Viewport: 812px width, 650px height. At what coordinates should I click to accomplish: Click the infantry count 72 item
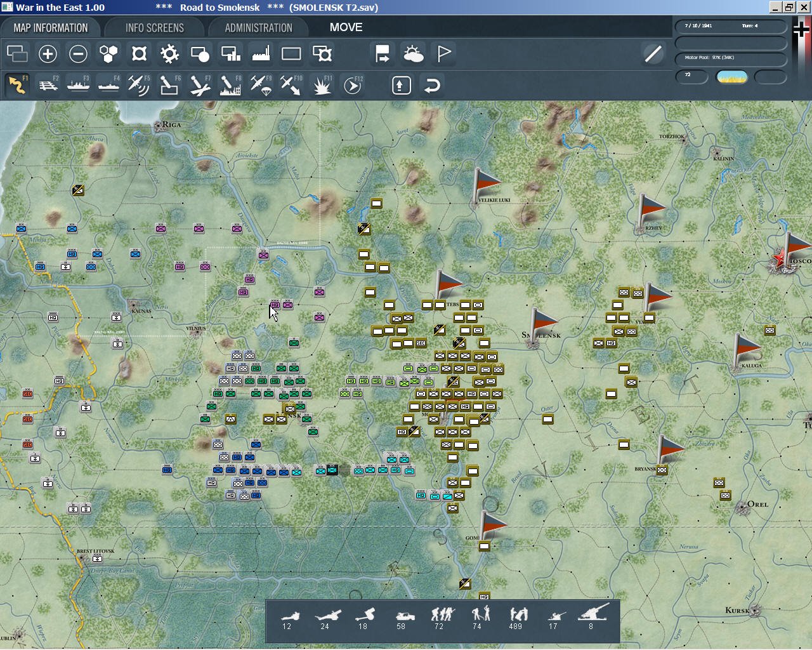tap(442, 619)
